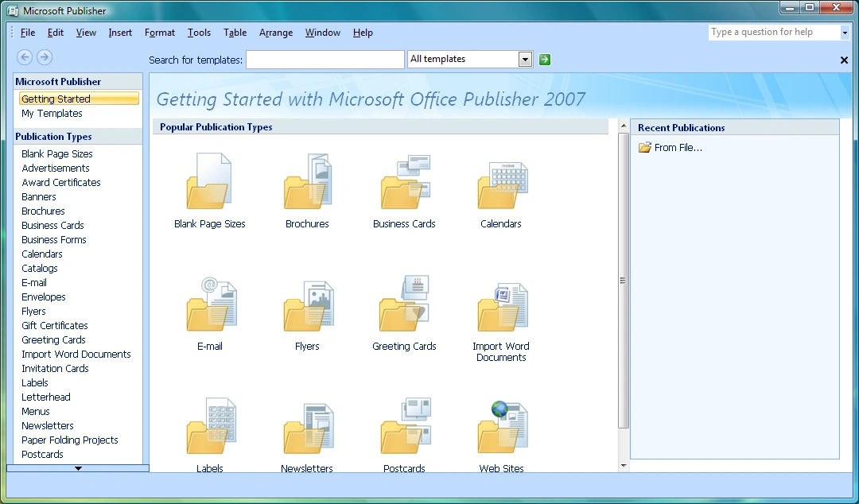Open the Import Word Documents folder icon
The image size is (859, 504).
[x=503, y=307]
